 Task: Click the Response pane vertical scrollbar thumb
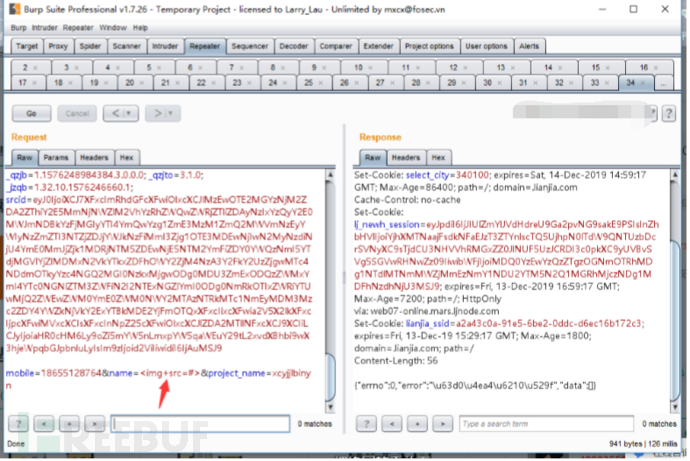[675, 321]
